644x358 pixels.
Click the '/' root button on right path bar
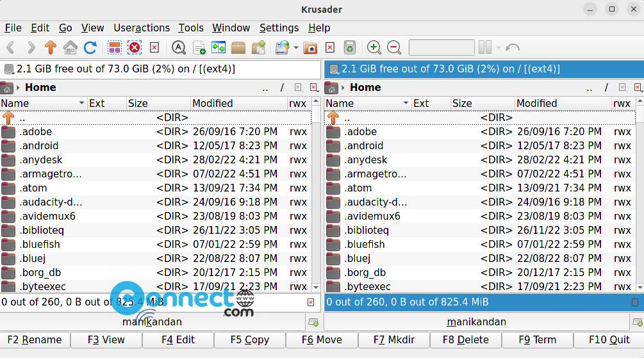606,88
